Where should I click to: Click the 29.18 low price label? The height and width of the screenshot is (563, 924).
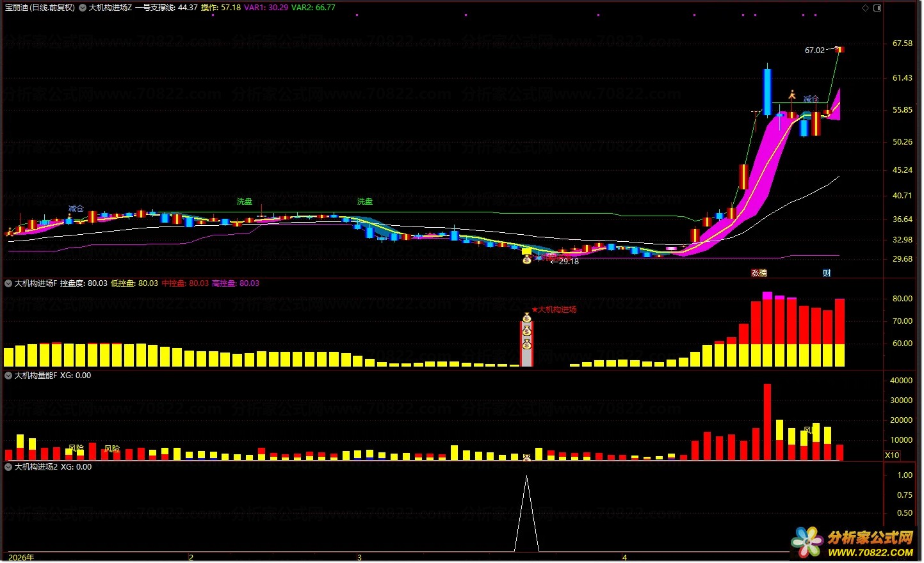(569, 262)
